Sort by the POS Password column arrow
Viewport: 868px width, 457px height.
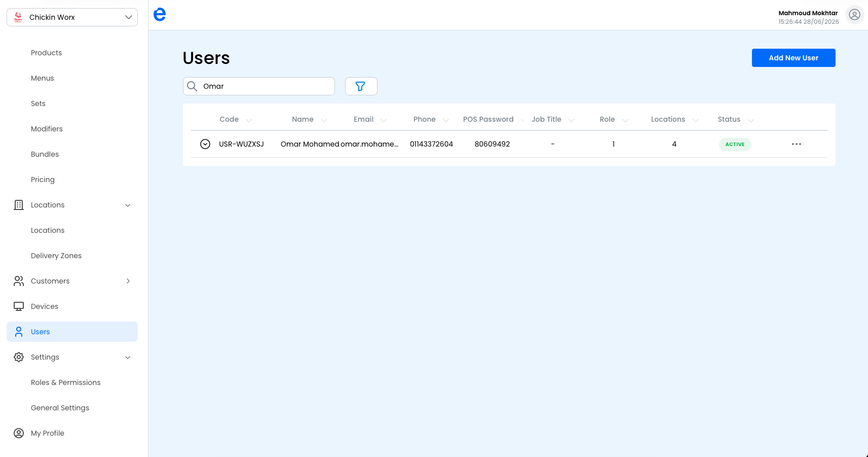point(522,120)
